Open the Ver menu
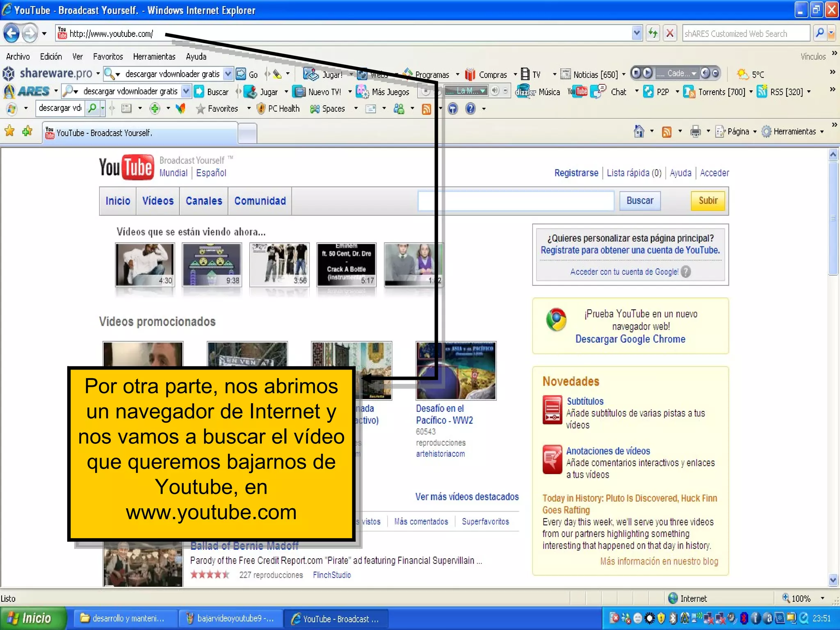 (x=78, y=57)
